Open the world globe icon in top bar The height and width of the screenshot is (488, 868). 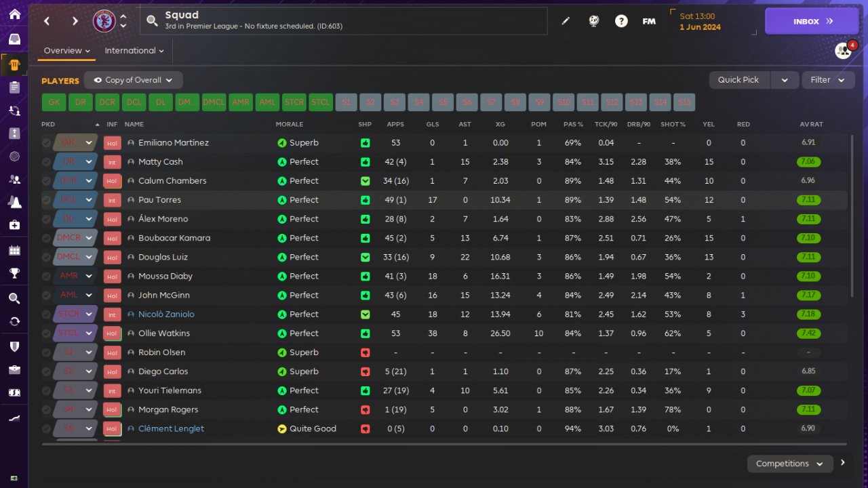point(593,21)
